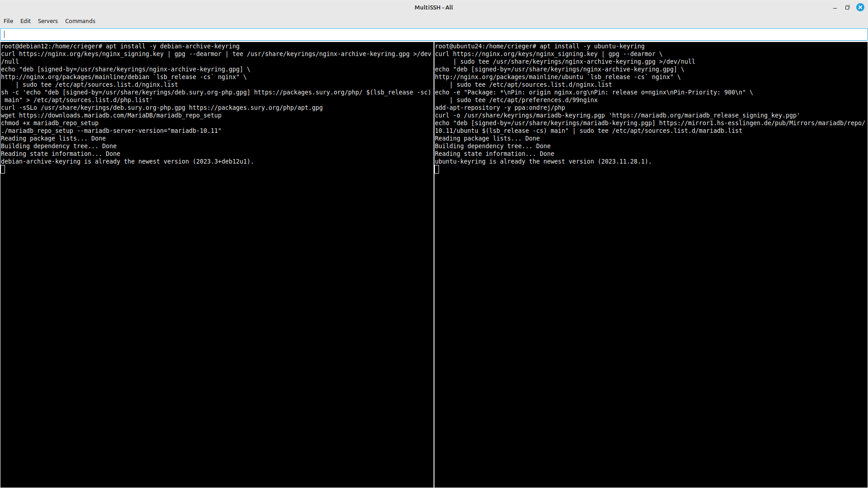Click the 10.11/ubuntu mariadb.list line

coord(589,131)
